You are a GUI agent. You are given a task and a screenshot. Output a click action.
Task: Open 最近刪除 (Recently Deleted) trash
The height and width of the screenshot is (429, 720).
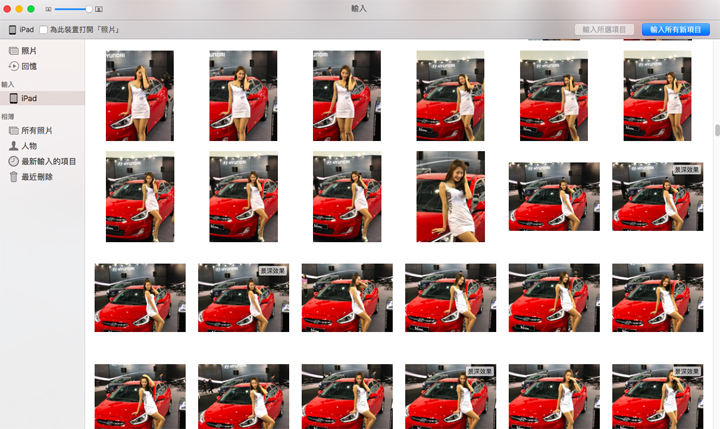tap(36, 177)
